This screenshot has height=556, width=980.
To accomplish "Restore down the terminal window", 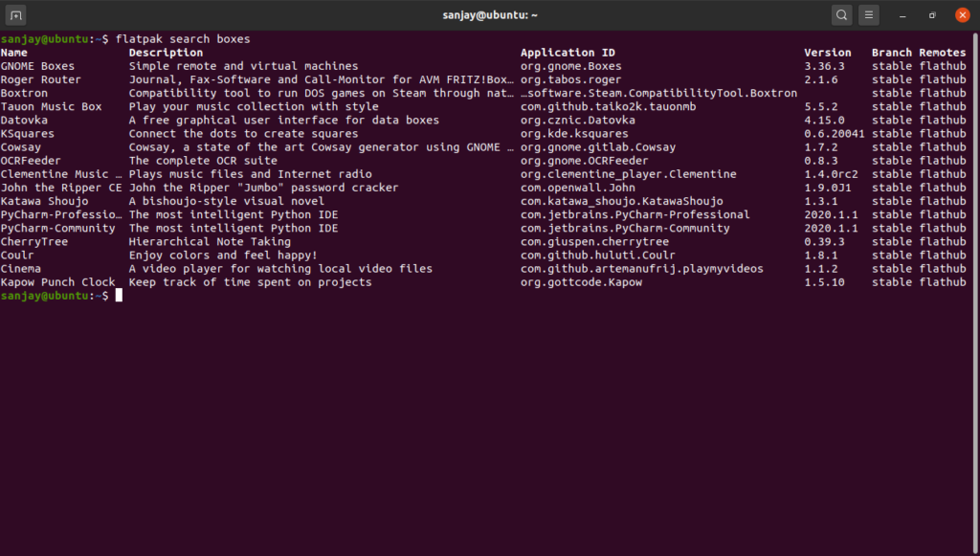I will [931, 14].
